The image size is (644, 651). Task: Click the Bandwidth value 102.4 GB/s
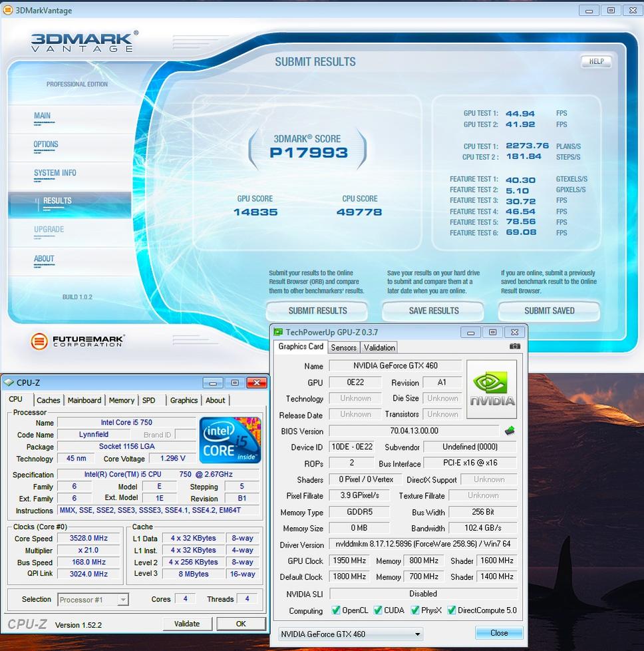(483, 528)
